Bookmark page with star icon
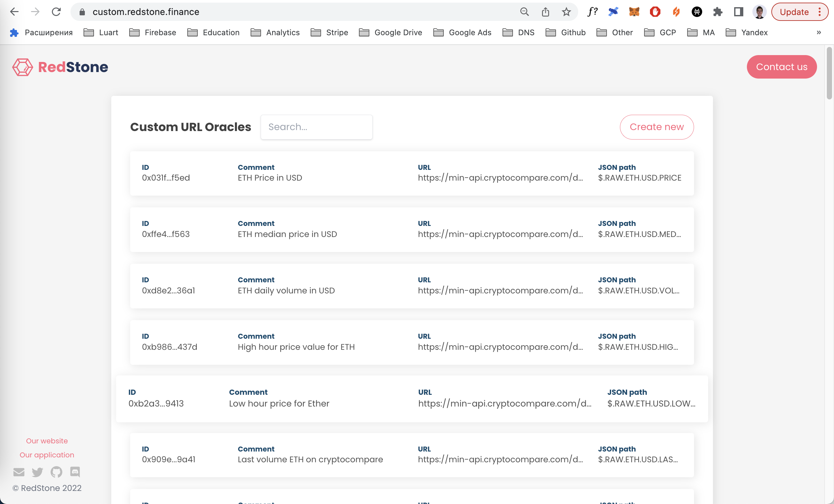The width and height of the screenshot is (834, 504). (x=566, y=12)
